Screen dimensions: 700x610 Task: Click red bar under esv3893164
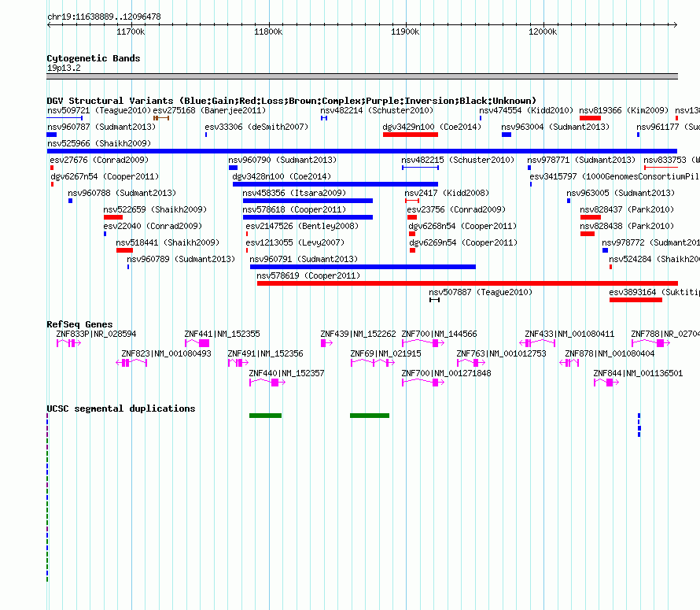(x=636, y=300)
